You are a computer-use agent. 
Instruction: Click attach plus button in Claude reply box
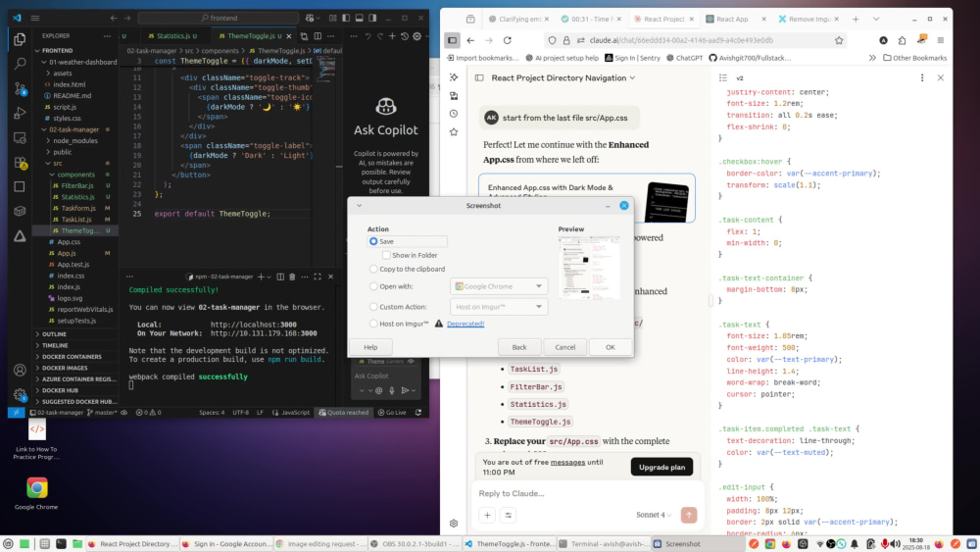coord(487,515)
